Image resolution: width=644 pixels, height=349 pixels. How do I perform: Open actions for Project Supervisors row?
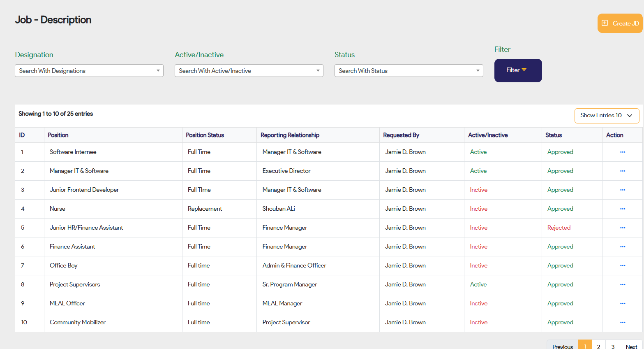click(x=622, y=285)
